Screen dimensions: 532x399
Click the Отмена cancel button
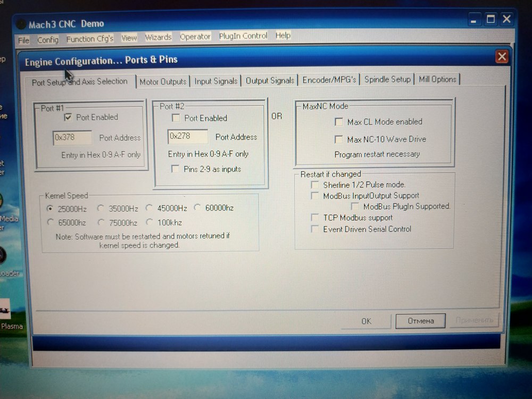click(x=420, y=321)
